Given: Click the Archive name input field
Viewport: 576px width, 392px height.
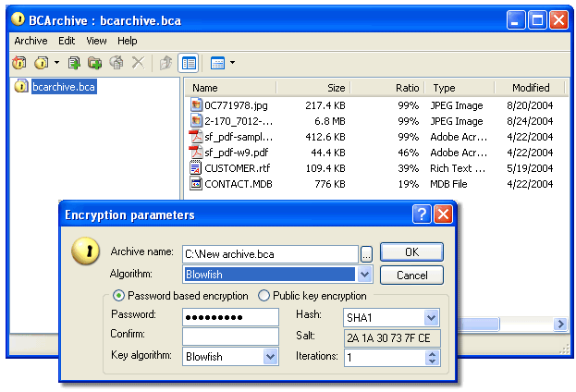Looking at the screenshot, I should click(x=270, y=254).
